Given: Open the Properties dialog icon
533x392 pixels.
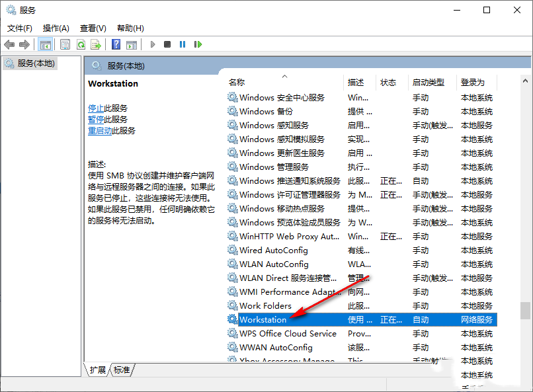Looking at the screenshot, I should tap(65, 44).
